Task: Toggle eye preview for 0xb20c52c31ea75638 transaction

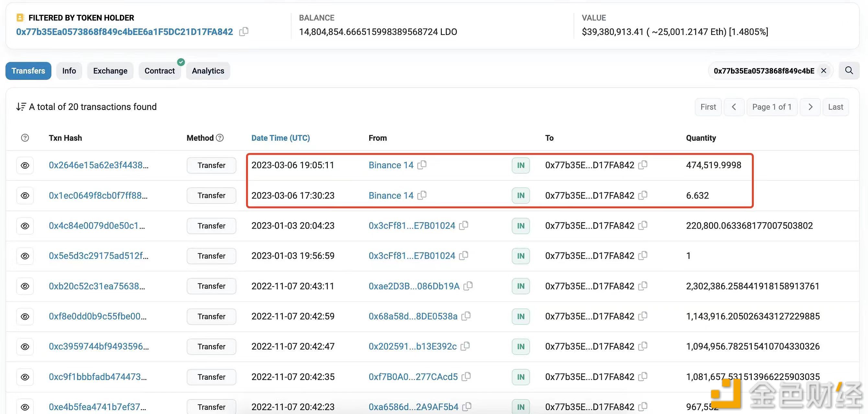Action: [25, 286]
